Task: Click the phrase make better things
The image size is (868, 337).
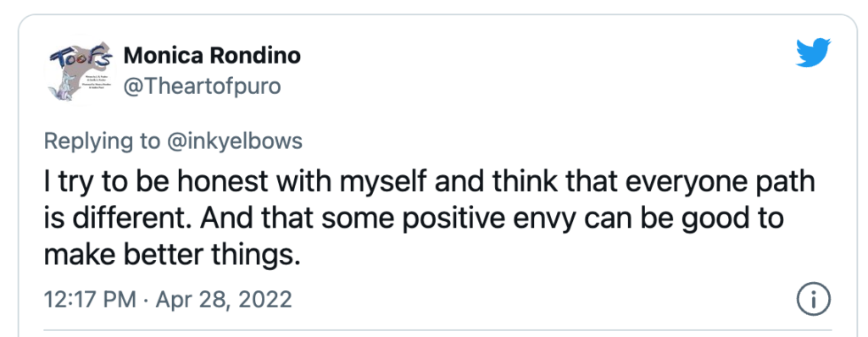Action: click(171, 254)
